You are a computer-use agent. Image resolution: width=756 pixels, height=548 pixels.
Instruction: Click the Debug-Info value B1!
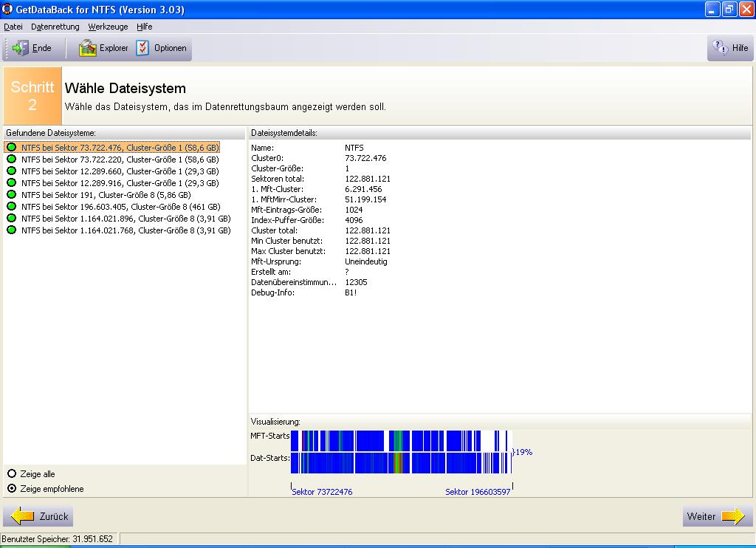351,292
